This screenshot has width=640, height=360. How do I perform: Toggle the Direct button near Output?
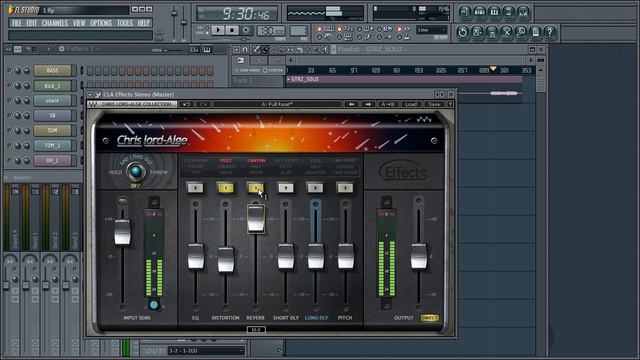429,318
